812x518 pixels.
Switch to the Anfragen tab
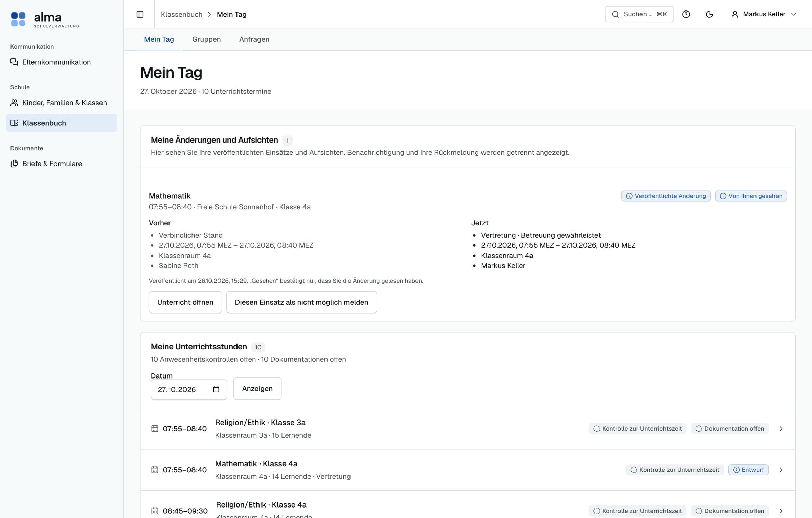[254, 39]
